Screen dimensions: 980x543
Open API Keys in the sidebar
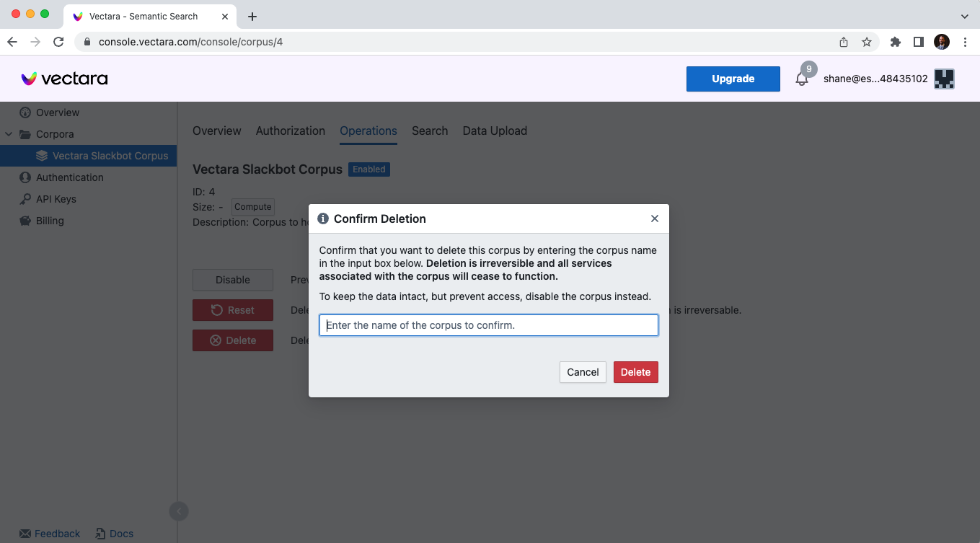coord(25,199)
